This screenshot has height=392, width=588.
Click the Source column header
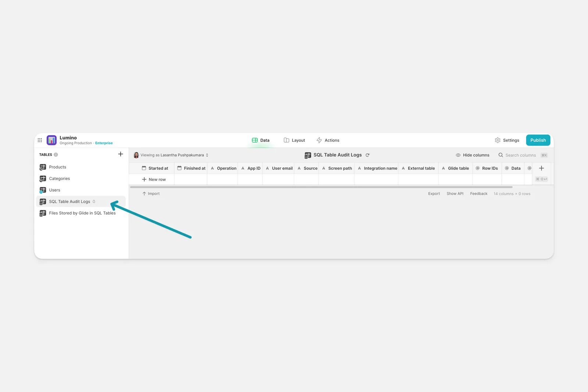click(x=307, y=168)
